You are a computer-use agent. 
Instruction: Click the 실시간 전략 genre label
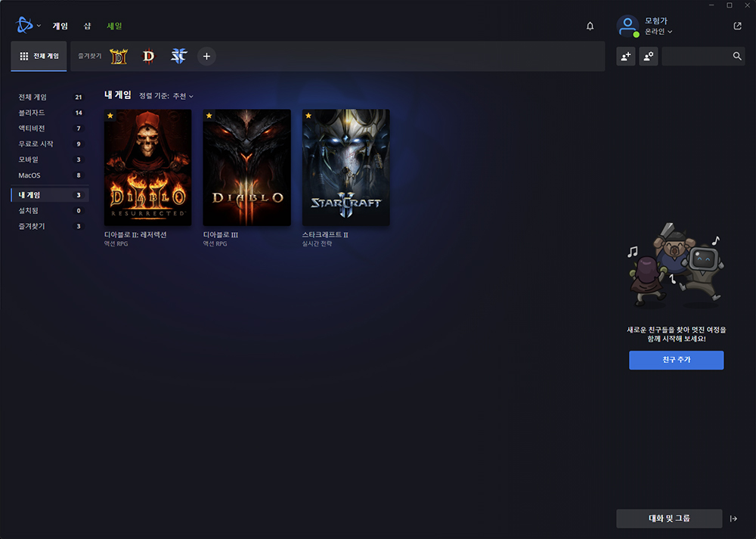[x=317, y=244]
